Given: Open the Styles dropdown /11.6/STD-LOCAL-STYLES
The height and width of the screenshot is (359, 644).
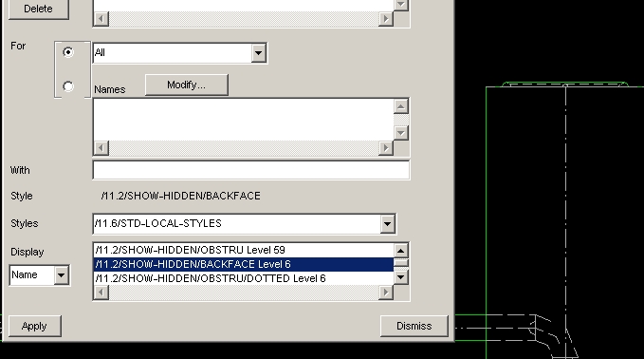Looking at the screenshot, I should tap(387, 224).
